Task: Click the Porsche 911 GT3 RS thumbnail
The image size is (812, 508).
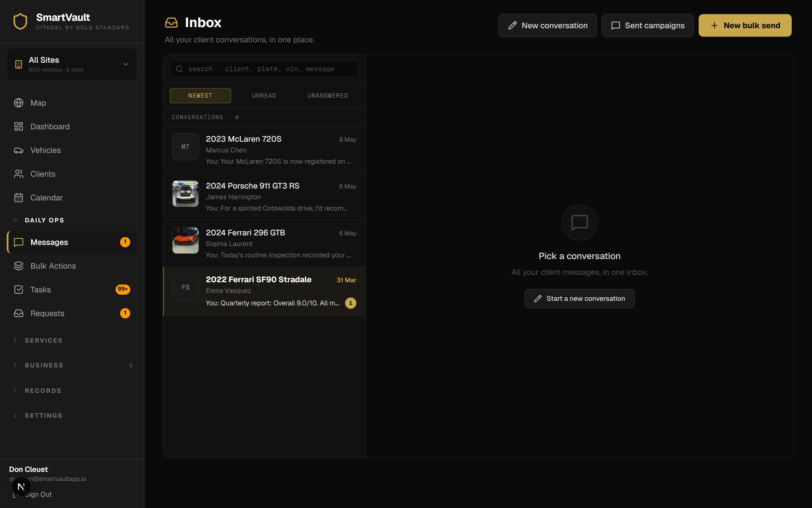Action: tap(186, 194)
